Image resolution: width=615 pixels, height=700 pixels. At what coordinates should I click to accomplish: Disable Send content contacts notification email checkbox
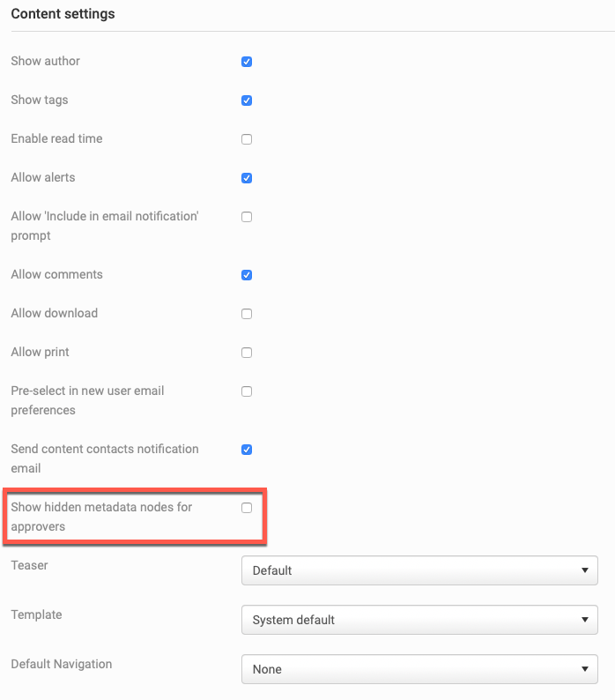click(x=247, y=450)
